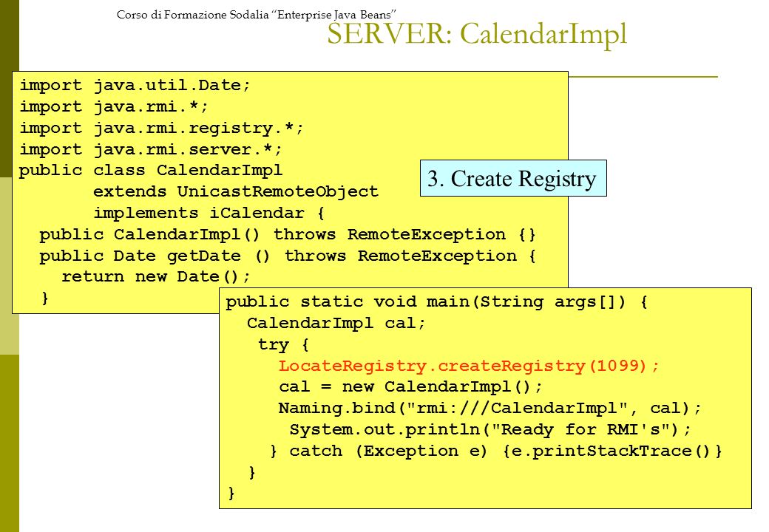Click the System.out.println line

pyautogui.click(x=490, y=429)
